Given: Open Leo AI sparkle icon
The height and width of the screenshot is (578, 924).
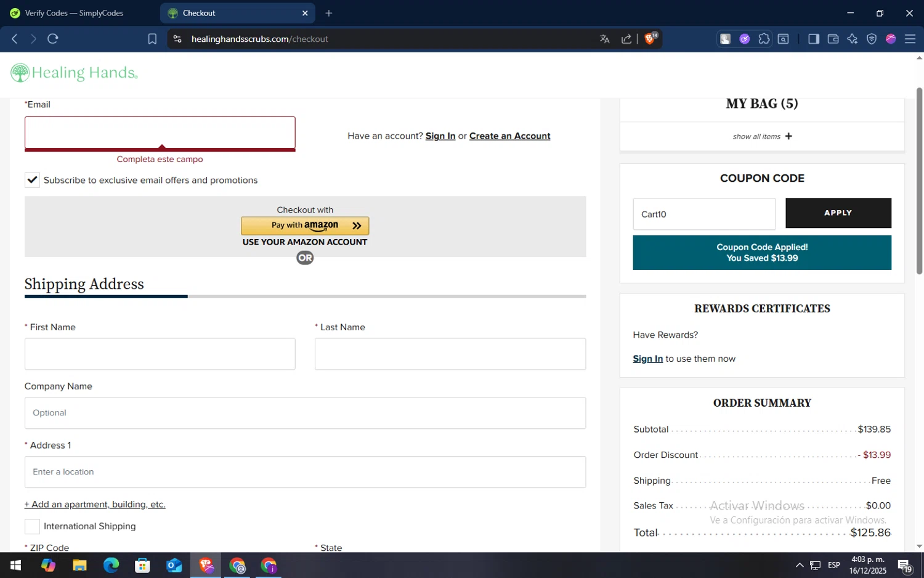Looking at the screenshot, I should point(852,39).
